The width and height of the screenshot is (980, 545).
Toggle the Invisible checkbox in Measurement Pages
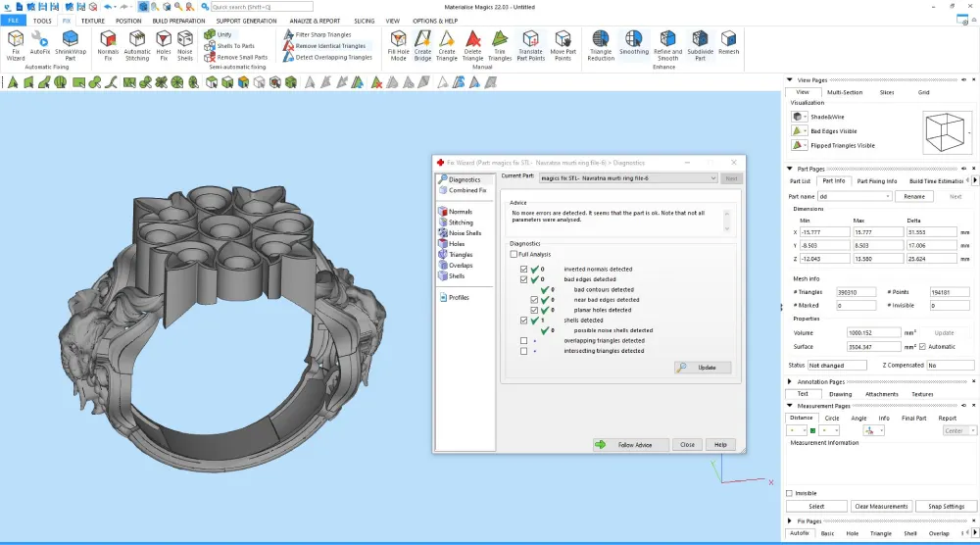click(x=789, y=493)
